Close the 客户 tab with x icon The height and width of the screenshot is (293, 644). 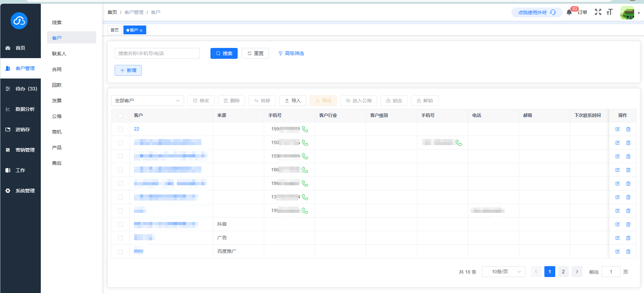141,31
